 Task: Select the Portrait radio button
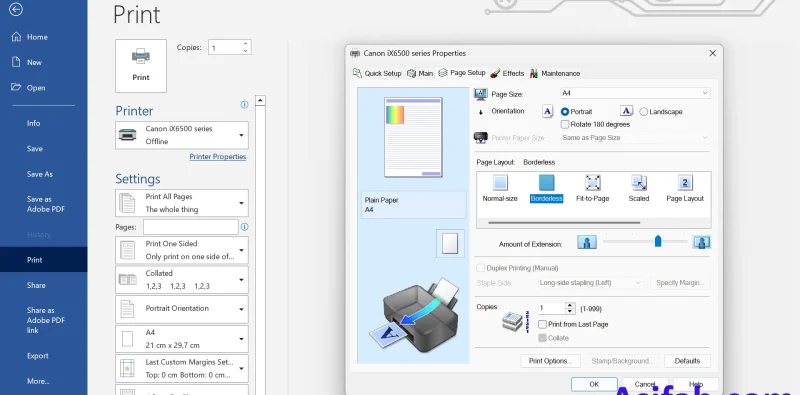click(565, 112)
